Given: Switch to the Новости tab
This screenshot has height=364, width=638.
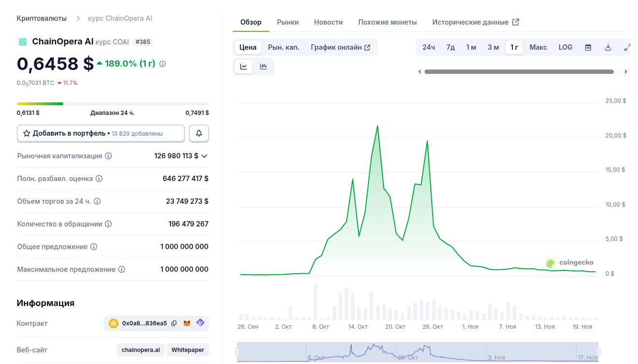Looking at the screenshot, I should coord(328,22).
